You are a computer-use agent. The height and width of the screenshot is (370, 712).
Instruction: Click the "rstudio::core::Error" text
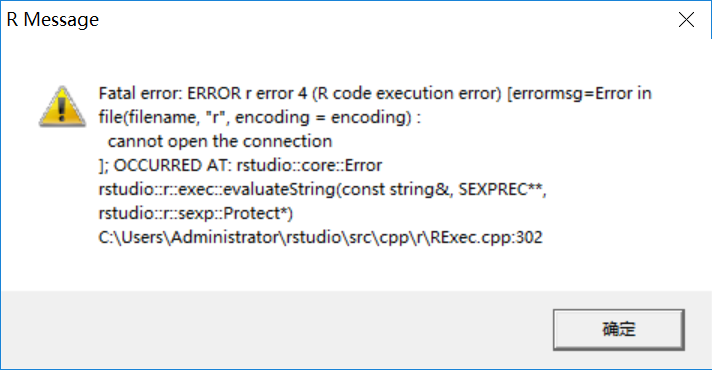[x=309, y=165]
